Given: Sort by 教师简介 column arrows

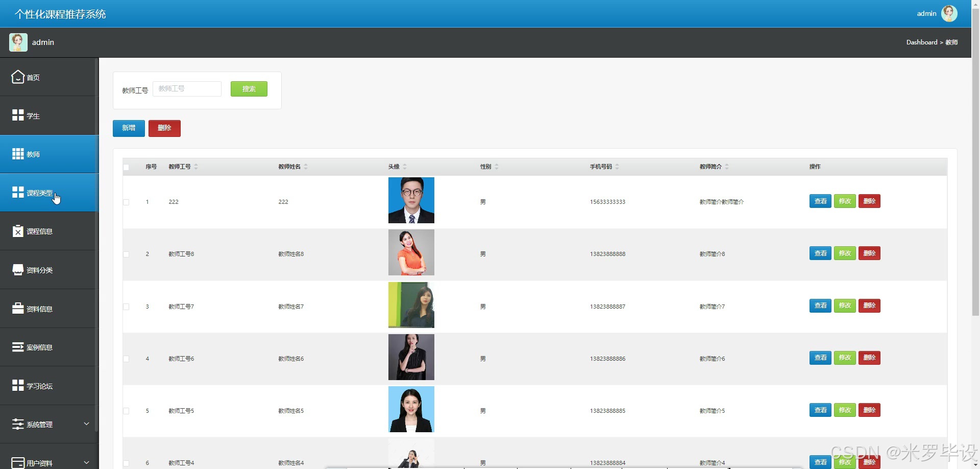Looking at the screenshot, I should click(x=727, y=167).
